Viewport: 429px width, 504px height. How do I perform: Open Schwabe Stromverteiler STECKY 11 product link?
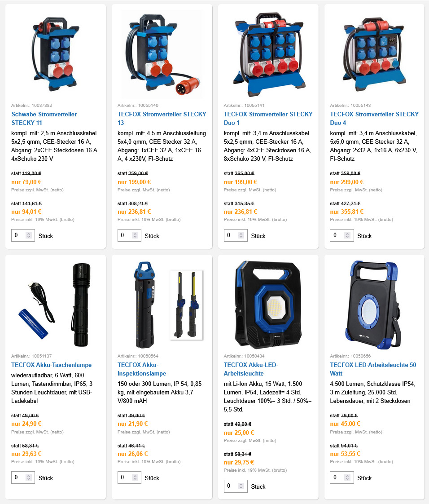44,118
